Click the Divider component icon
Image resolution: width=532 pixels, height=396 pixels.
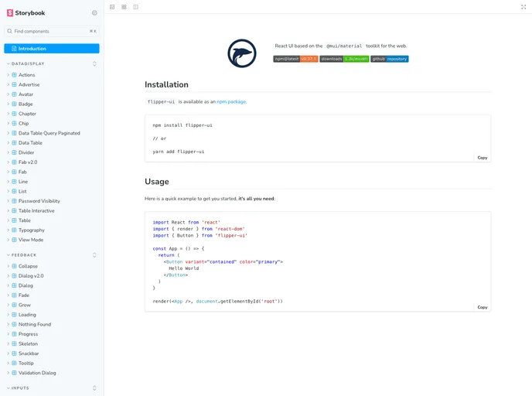[x=14, y=152]
